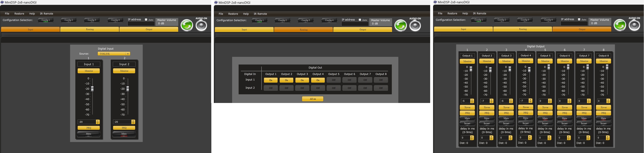Click the Input 1 channel name field
Screen dimensions: 644x153
click(89, 64)
